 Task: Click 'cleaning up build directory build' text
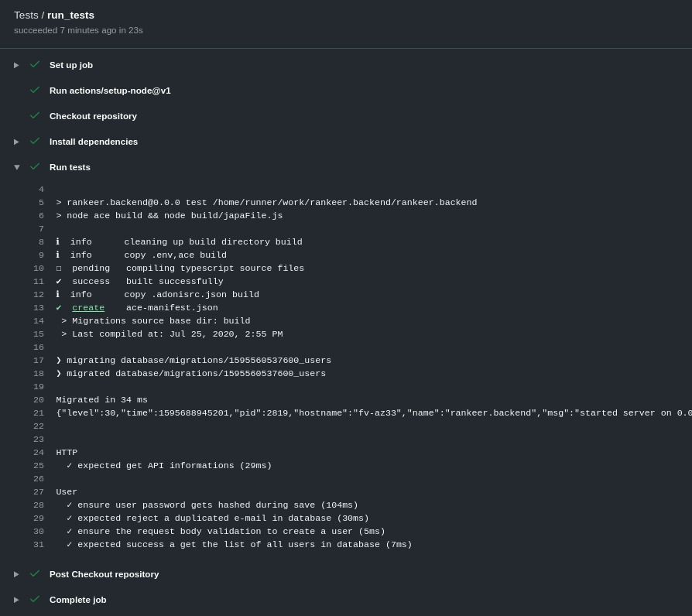click(213, 241)
